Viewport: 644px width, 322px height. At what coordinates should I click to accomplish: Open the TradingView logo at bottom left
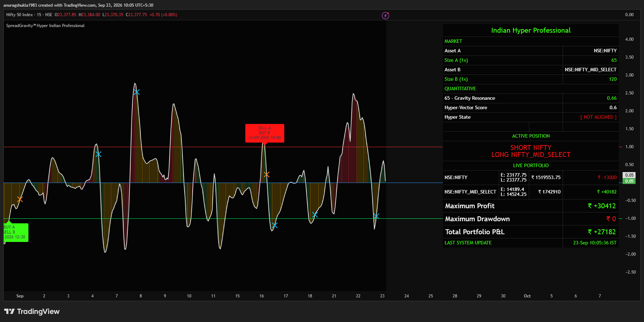(32, 311)
